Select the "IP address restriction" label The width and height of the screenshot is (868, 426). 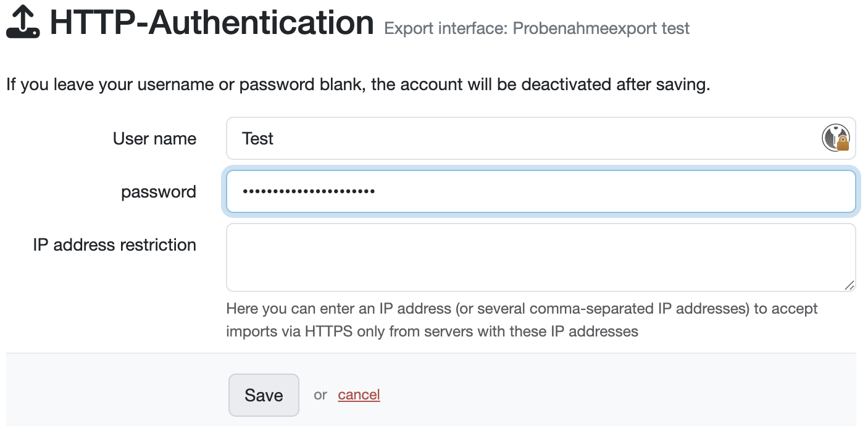115,245
